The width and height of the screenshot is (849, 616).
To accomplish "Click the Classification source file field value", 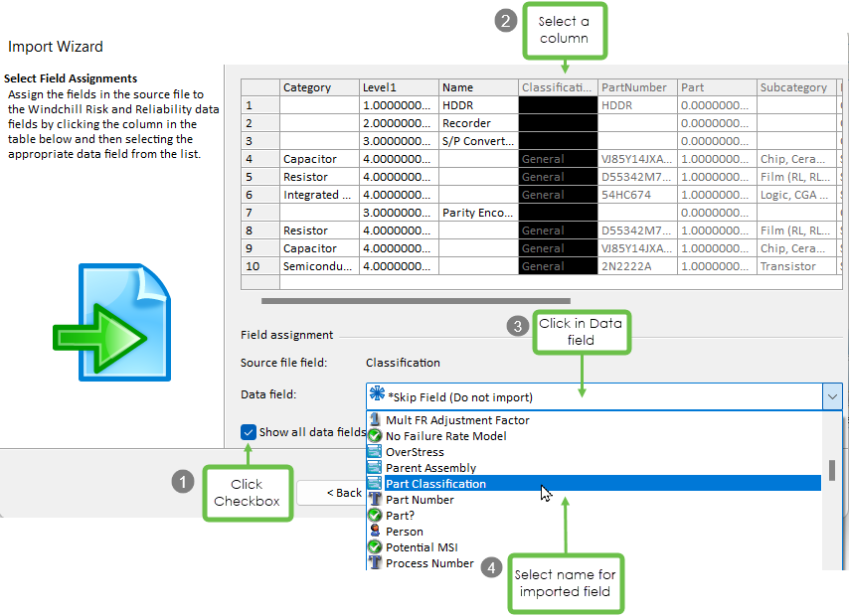I will 403,362.
